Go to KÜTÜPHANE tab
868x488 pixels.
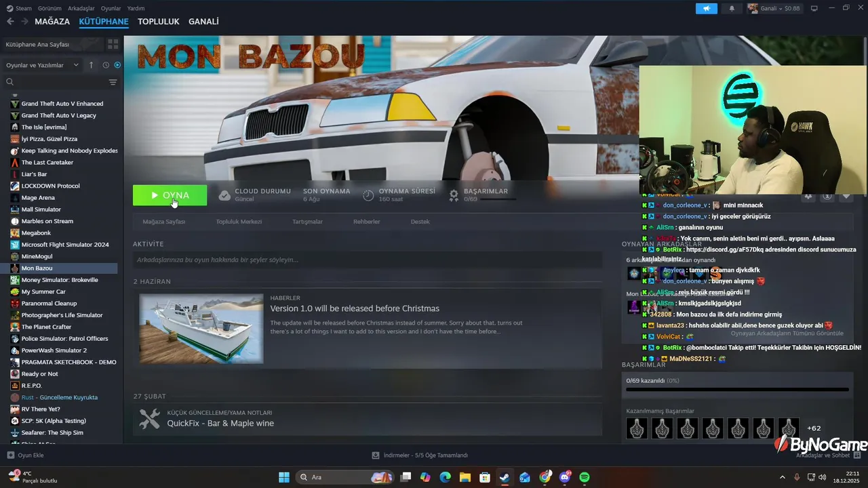click(104, 22)
